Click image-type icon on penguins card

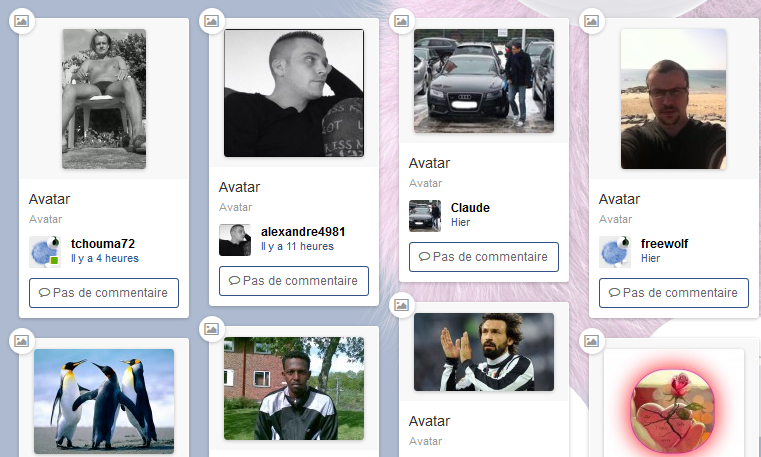(x=22, y=341)
